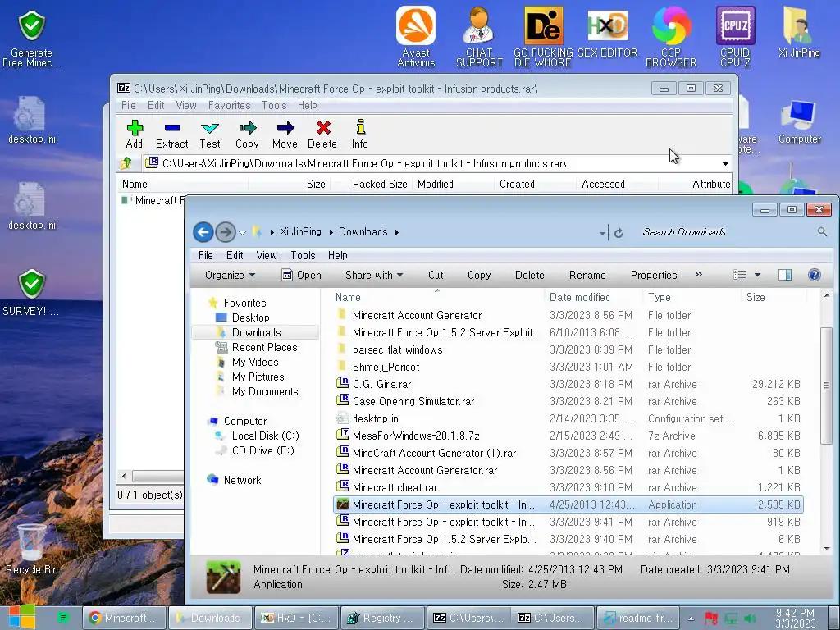Click the Explorer help icon
The height and width of the screenshot is (630, 840).
coord(815,275)
